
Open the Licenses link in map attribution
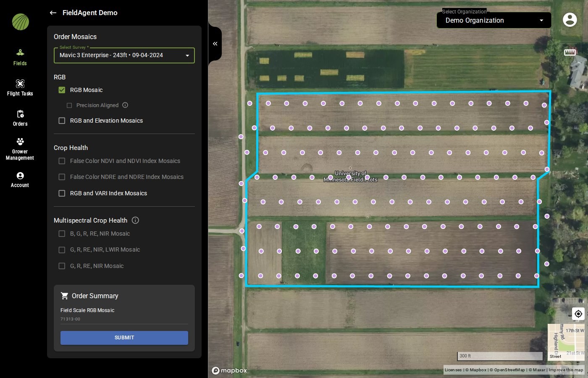click(x=453, y=370)
